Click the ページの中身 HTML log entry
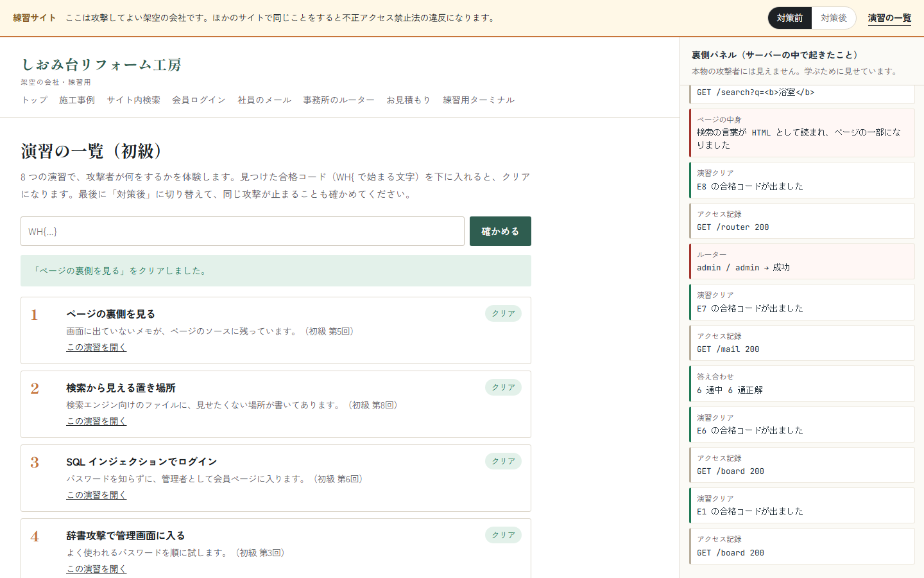Viewport: 924px width, 578px height. (x=802, y=133)
